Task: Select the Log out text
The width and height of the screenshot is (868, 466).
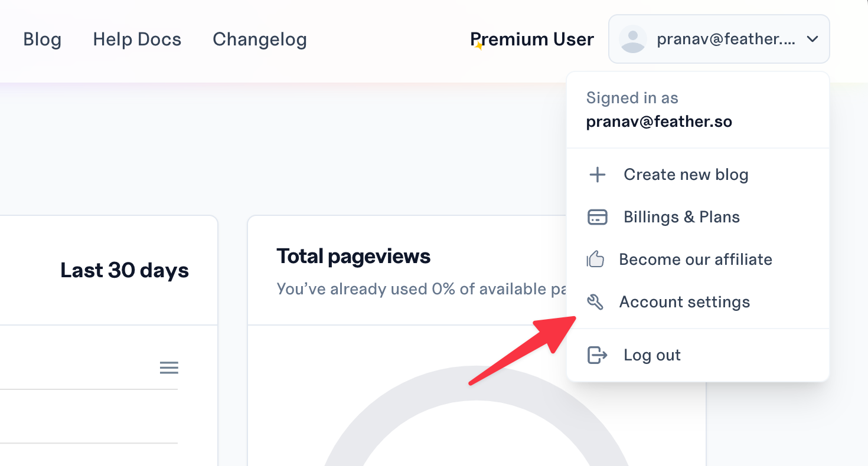Action: point(652,355)
